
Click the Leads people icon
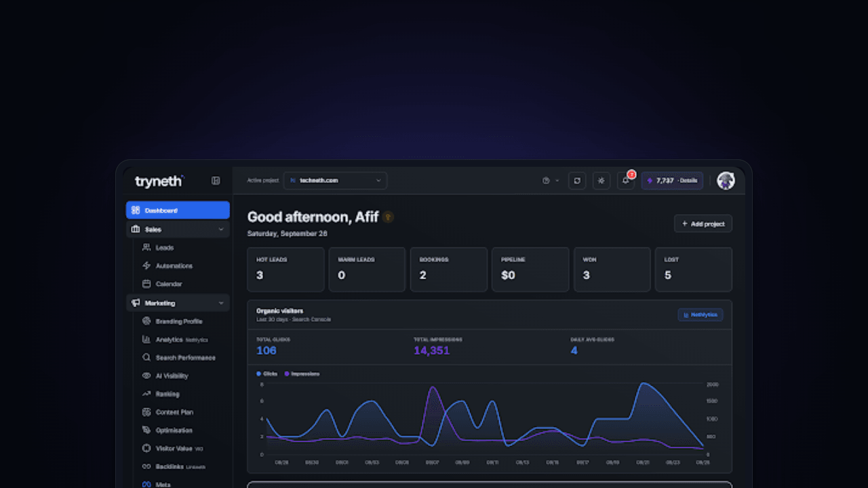tap(146, 247)
